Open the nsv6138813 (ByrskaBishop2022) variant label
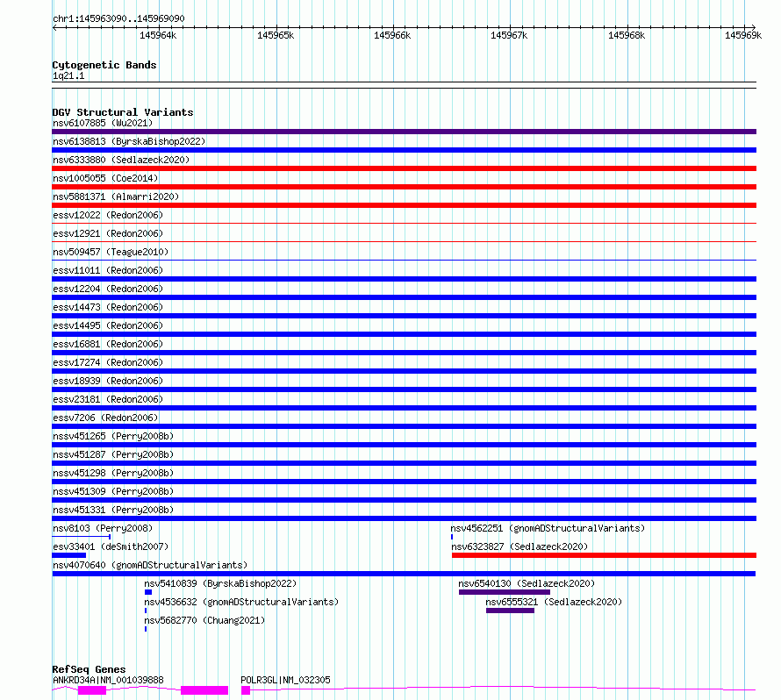The width and height of the screenshot is (781, 700). (x=129, y=141)
